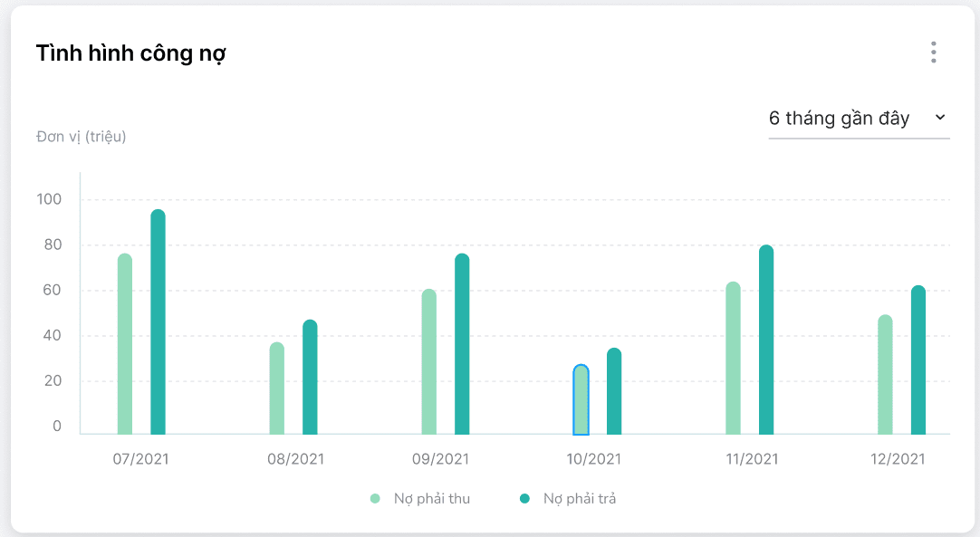Select the 08/2021 dark teal bar
980x537 pixels.
(x=310, y=378)
